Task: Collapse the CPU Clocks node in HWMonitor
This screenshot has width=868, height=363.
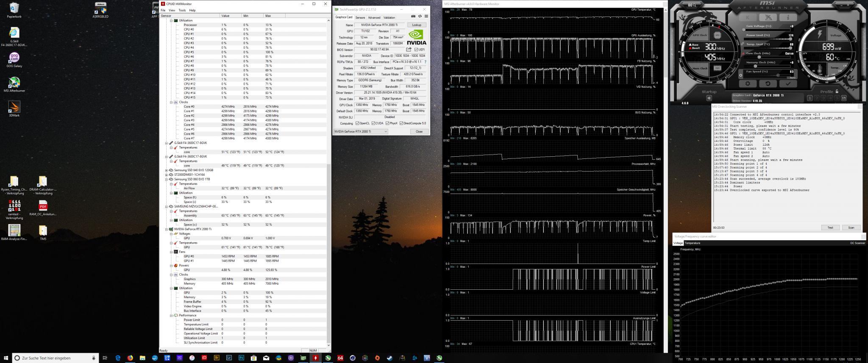Action: (171, 102)
